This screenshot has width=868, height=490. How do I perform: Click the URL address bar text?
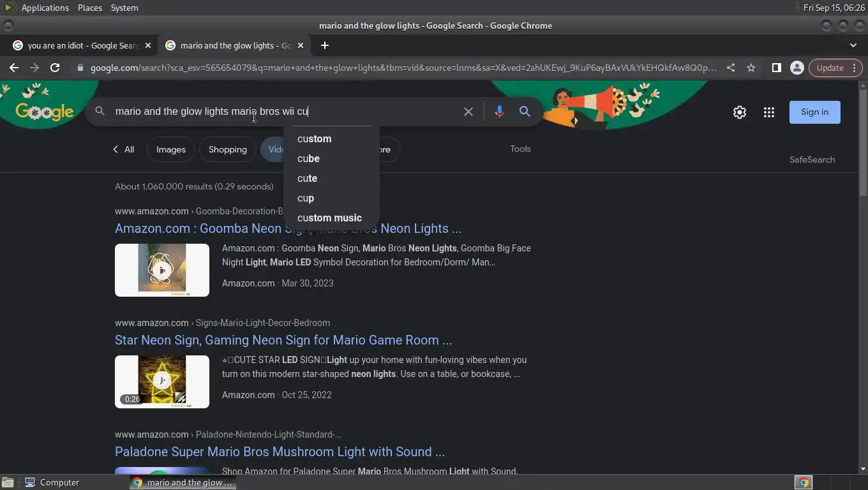[x=403, y=68]
